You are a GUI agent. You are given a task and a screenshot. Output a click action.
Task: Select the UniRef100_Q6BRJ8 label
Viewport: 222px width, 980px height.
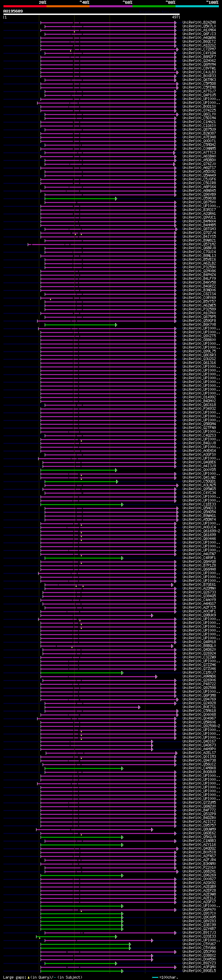pos(199,248)
